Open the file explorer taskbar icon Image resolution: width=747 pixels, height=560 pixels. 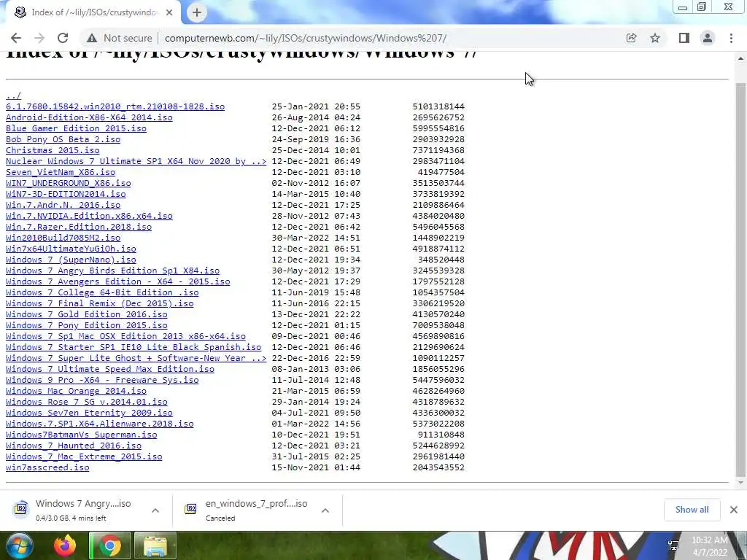tap(155, 545)
